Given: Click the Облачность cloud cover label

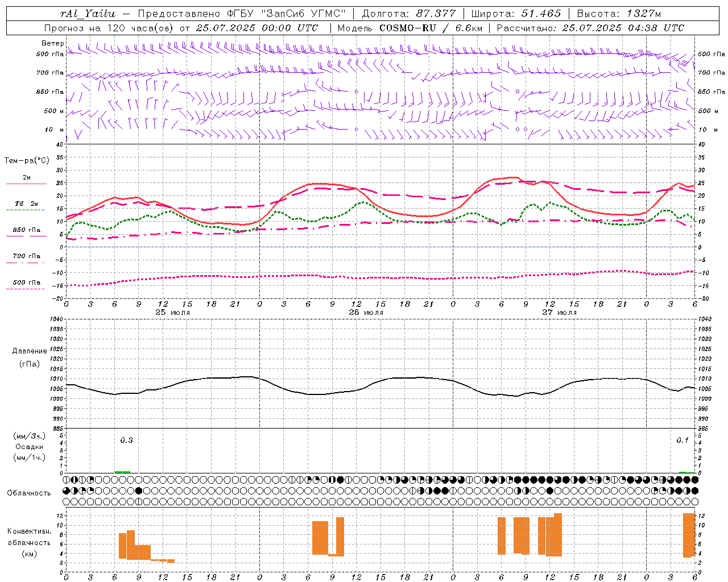Looking at the screenshot, I should (29, 493).
